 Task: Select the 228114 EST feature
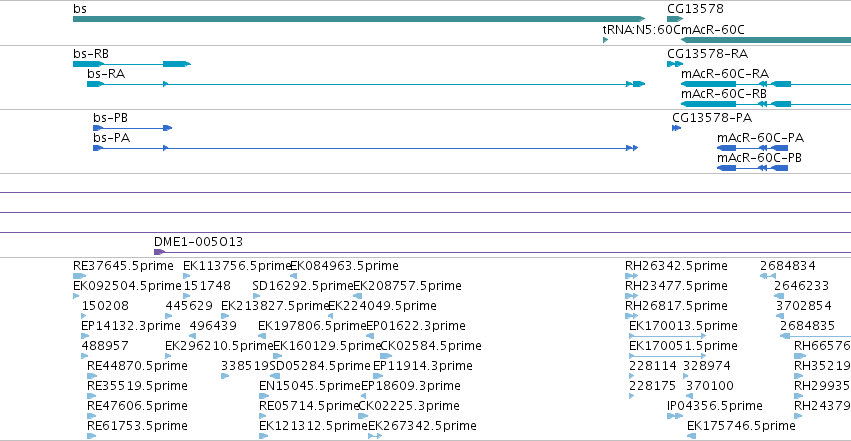(632, 376)
